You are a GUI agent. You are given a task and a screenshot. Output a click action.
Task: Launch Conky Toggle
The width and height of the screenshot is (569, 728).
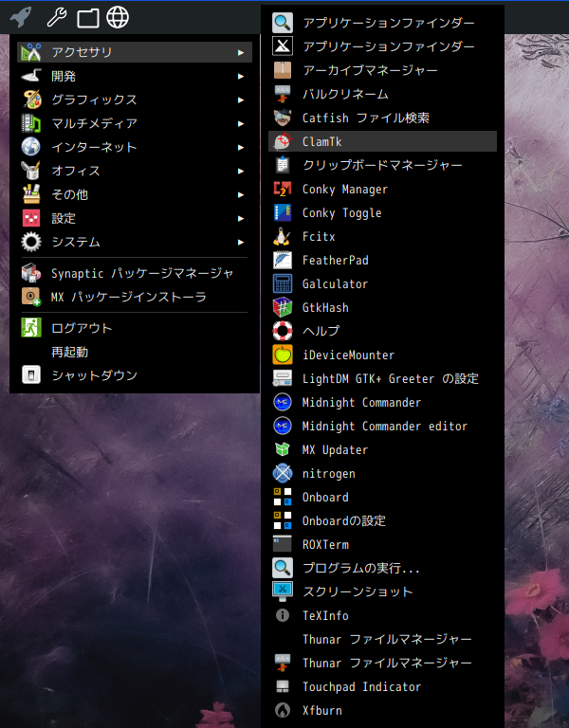coord(383,212)
